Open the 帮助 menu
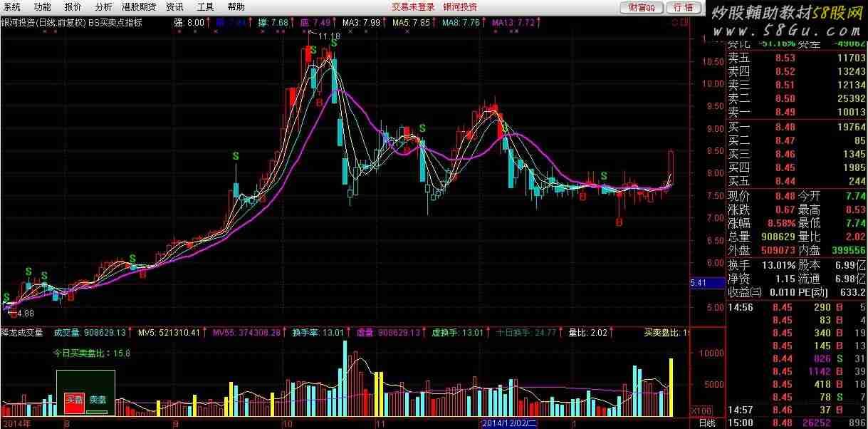Screen dimensions: 868x429 click(x=236, y=6)
